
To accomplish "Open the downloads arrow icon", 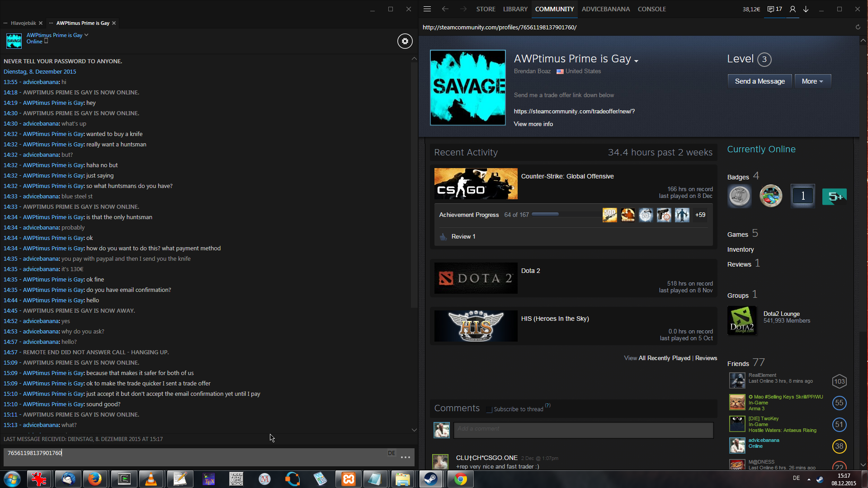I will pyautogui.click(x=806, y=9).
